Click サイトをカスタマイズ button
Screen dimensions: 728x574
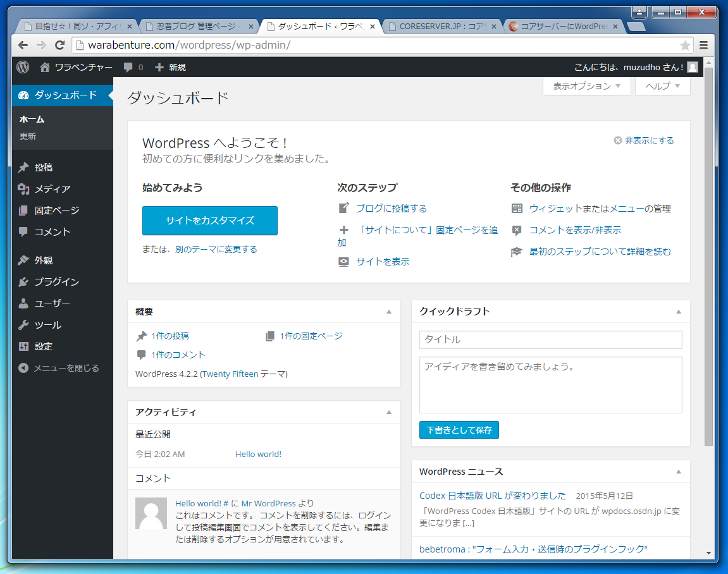(210, 221)
